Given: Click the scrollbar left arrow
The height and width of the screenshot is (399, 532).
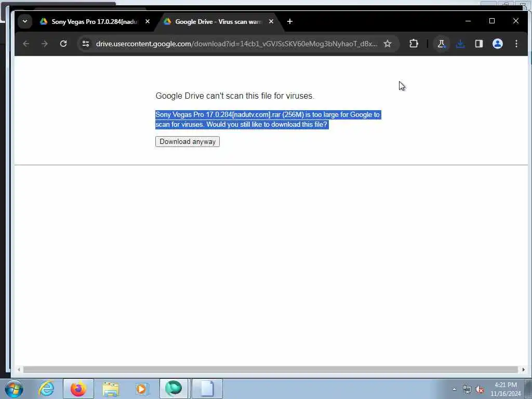Looking at the screenshot, I should click(19, 369).
